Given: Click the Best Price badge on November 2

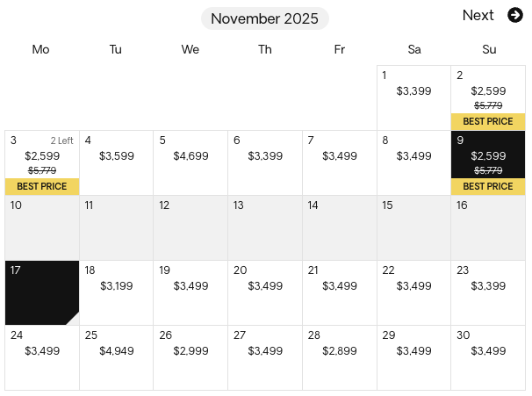Looking at the screenshot, I should pos(488,121).
